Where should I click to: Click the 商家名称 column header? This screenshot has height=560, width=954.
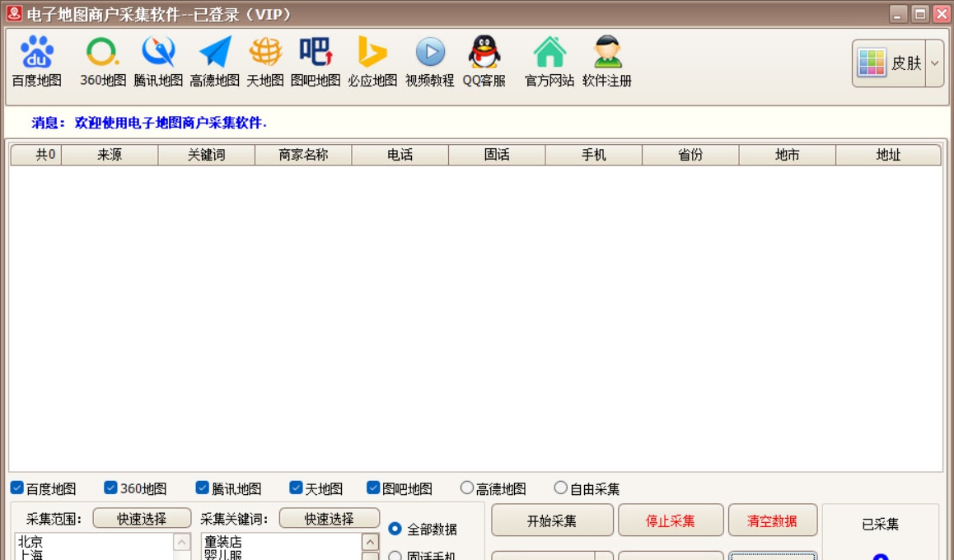[303, 155]
